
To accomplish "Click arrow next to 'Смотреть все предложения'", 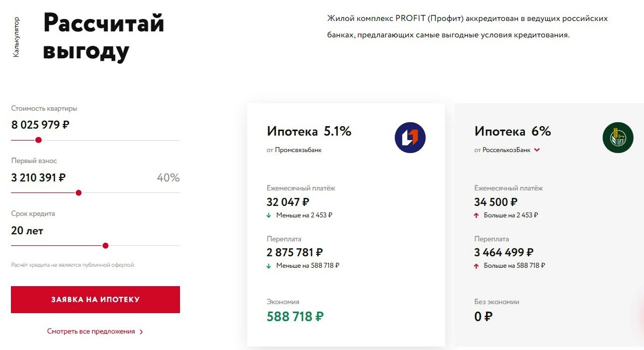I will (x=142, y=332).
